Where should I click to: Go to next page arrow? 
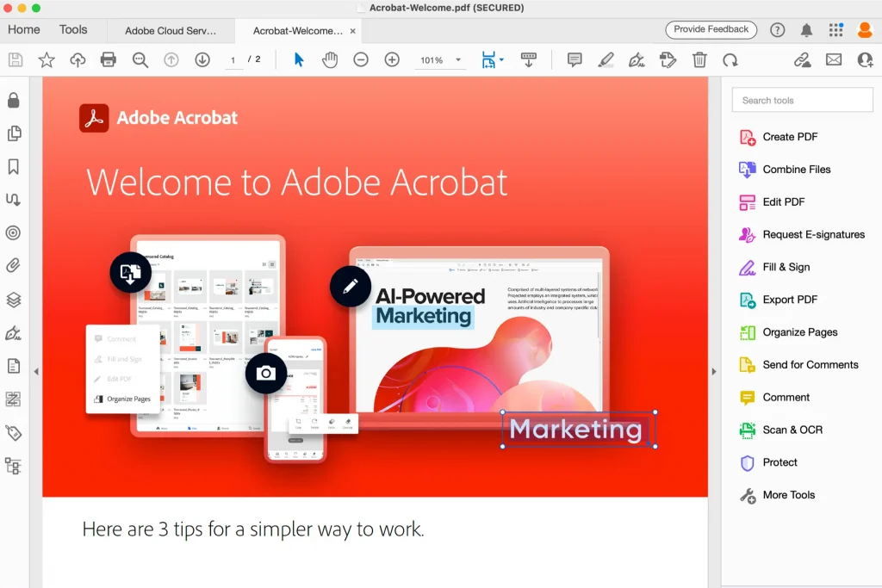(202, 59)
